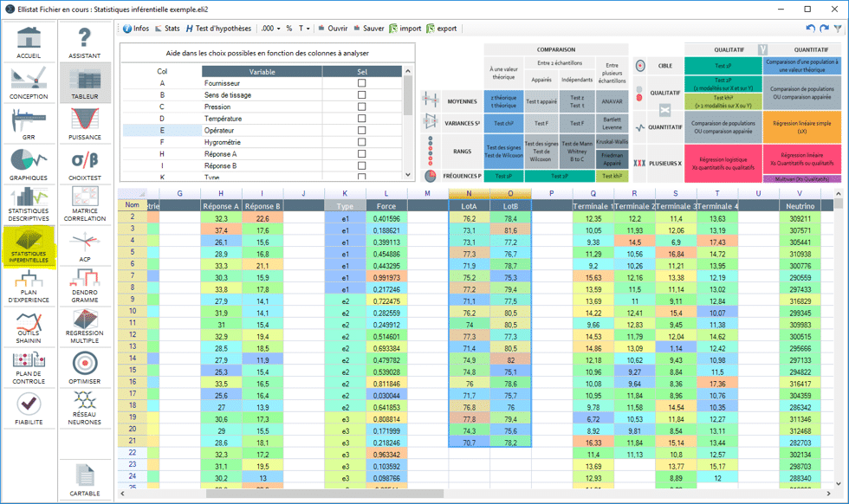The width and height of the screenshot is (849, 504).
Task: Open the Choix Test tool
Action: pos(85,165)
